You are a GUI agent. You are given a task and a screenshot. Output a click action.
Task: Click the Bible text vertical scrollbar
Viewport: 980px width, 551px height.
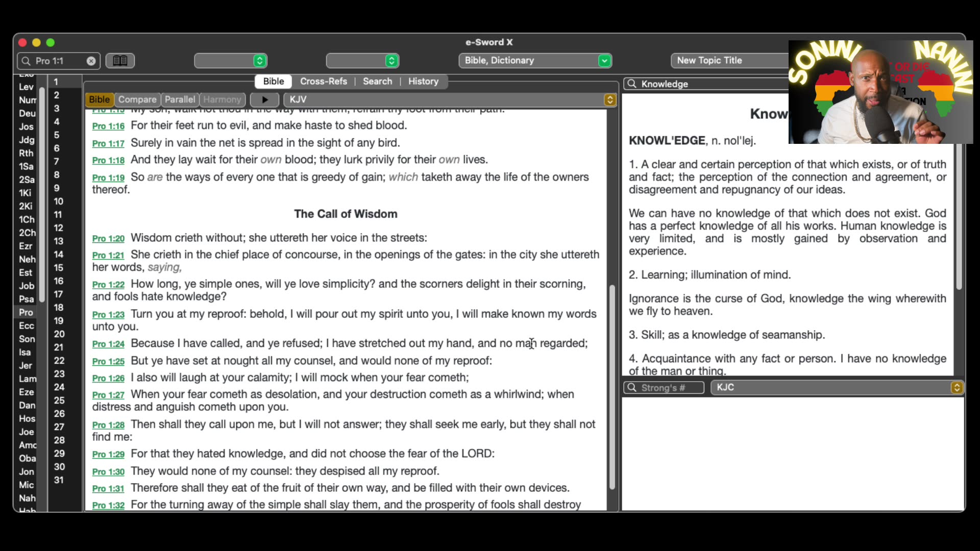612,388
